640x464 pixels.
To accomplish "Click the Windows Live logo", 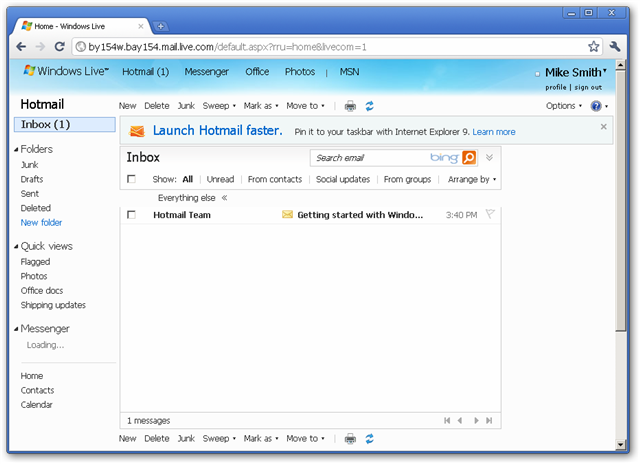I will (66, 71).
